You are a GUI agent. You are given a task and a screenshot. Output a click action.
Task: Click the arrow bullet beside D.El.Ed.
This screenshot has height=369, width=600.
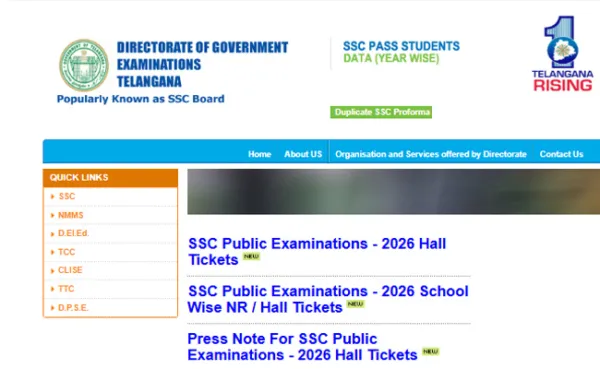coord(52,234)
